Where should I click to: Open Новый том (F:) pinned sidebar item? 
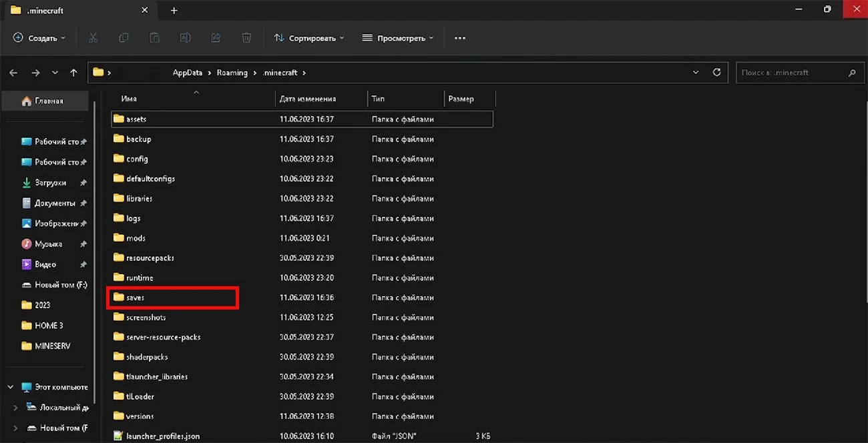point(53,285)
